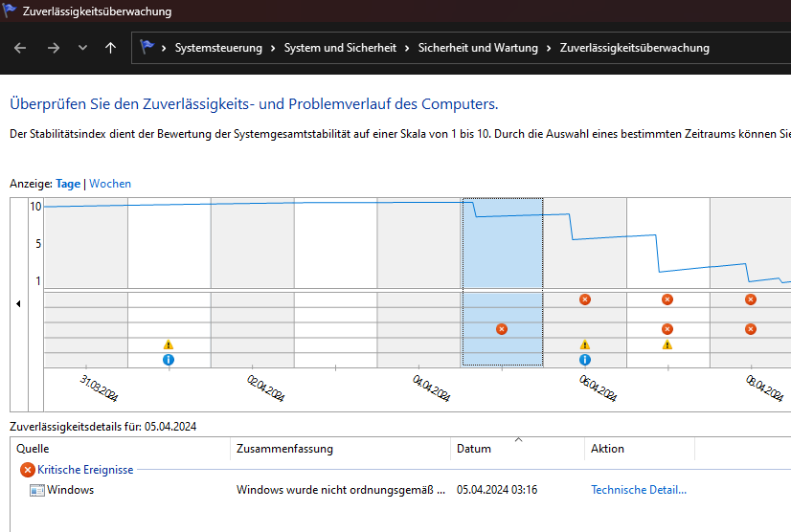The width and height of the screenshot is (791, 532).
Task: Sort by the Quelle column header
Action: pyautogui.click(x=121, y=449)
